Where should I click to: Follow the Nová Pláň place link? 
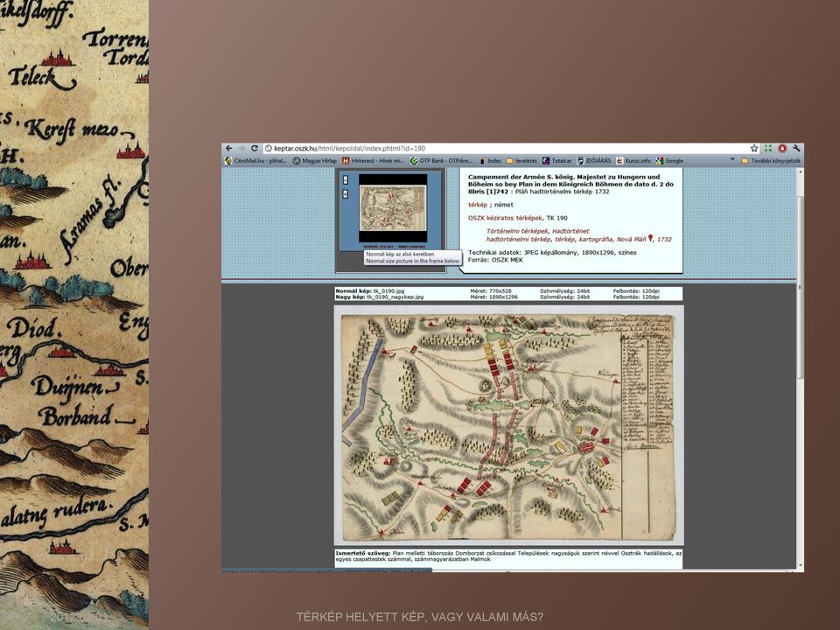point(631,240)
